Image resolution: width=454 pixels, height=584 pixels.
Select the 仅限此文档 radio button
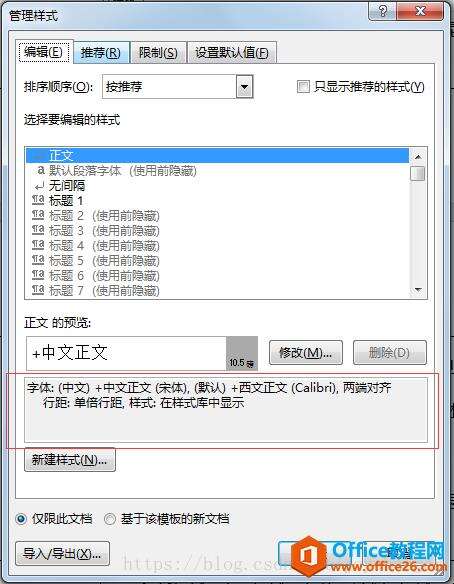[x=21, y=519]
